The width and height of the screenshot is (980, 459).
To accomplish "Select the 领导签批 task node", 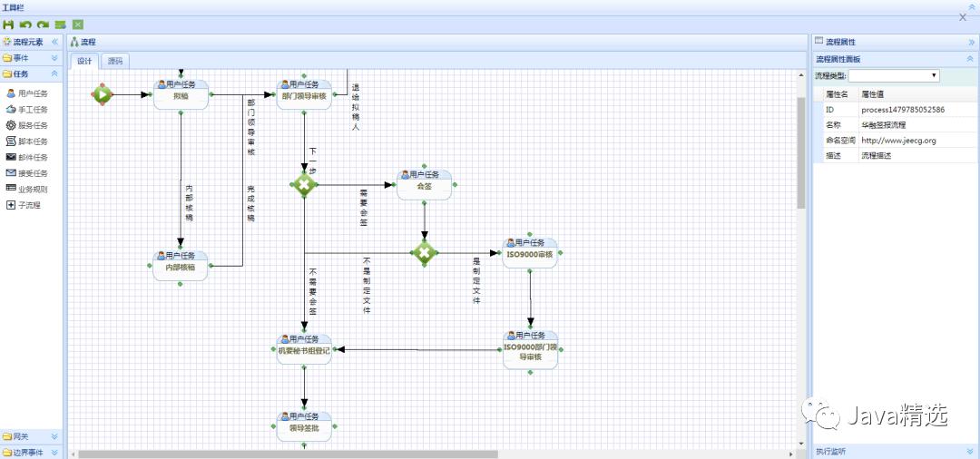I will coord(304,427).
